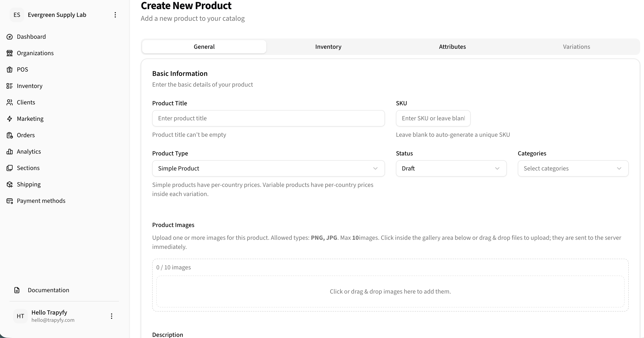Viewport: 644px width, 338px height.
Task: Click 'Leave blank to auto-generate' hint text
Action: click(453, 135)
